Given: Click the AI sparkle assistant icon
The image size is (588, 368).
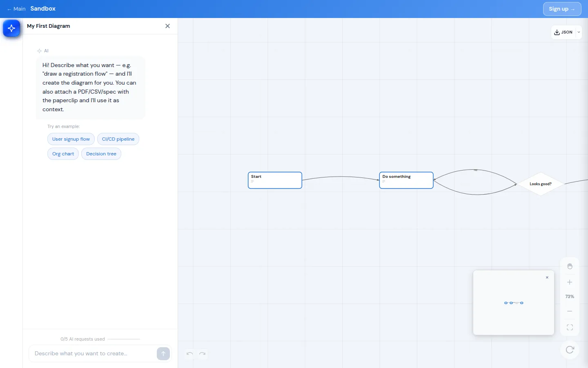Looking at the screenshot, I should click(11, 28).
